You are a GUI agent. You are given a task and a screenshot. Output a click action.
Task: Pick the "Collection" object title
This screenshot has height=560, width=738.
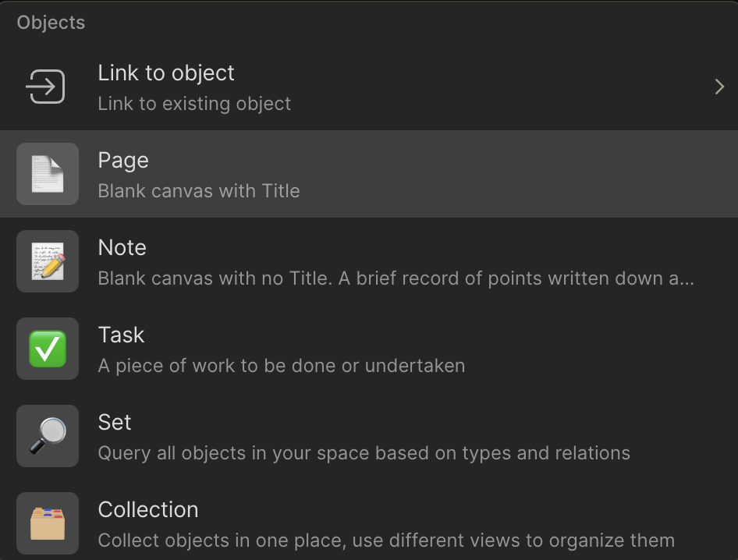click(x=148, y=510)
